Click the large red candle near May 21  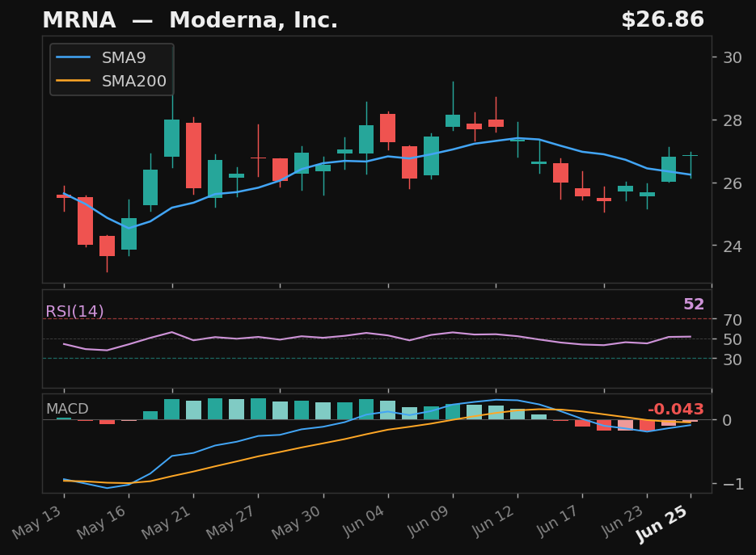click(194, 156)
